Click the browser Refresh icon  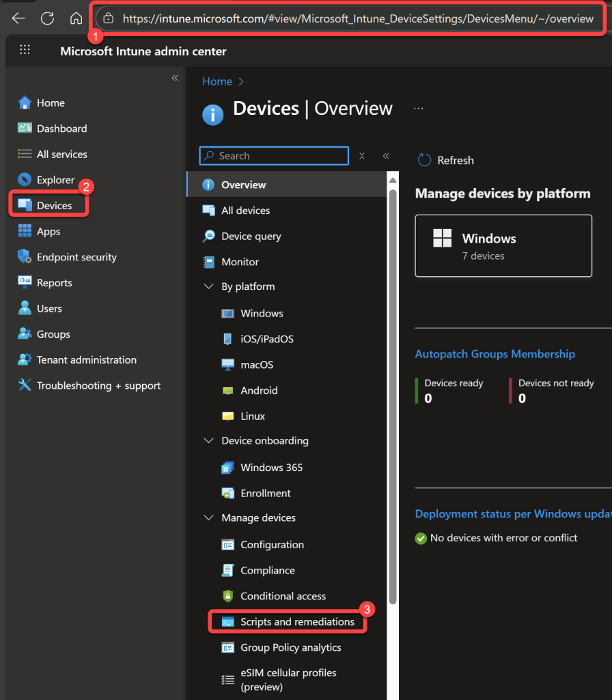pos(47,18)
